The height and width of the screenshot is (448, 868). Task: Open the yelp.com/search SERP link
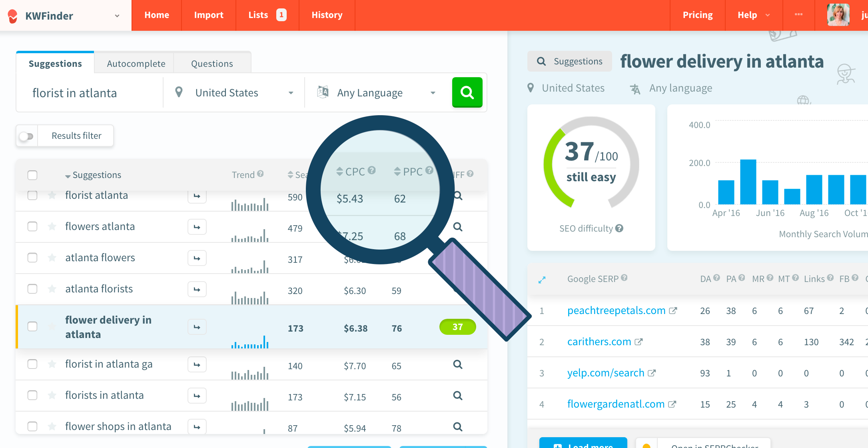pyautogui.click(x=606, y=373)
